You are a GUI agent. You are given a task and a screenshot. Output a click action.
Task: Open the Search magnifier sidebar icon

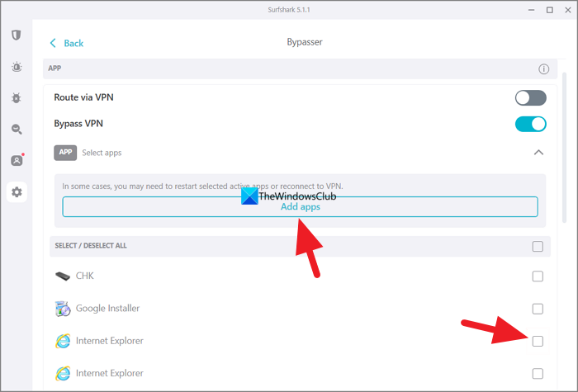17,130
